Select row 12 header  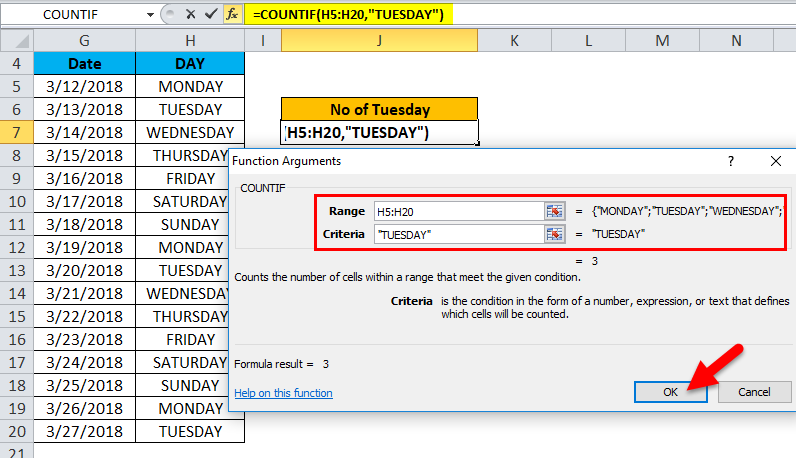pos(17,248)
